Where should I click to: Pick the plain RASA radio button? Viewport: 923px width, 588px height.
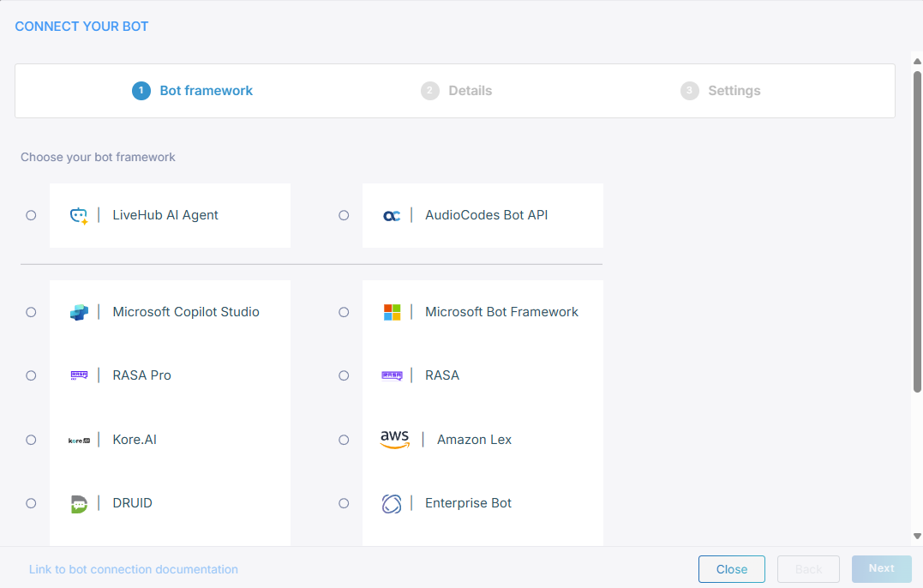[x=344, y=375]
